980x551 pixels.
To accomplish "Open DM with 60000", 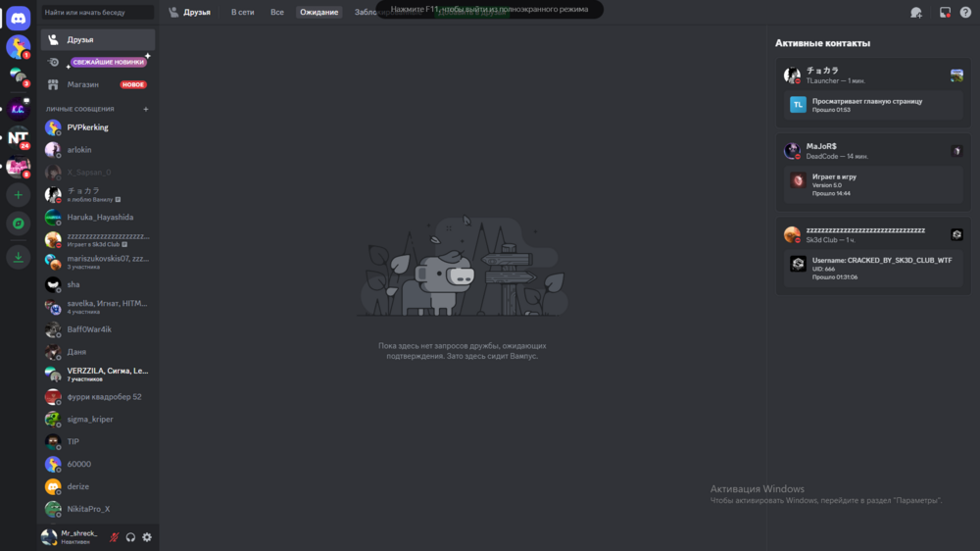I will 98,464.
